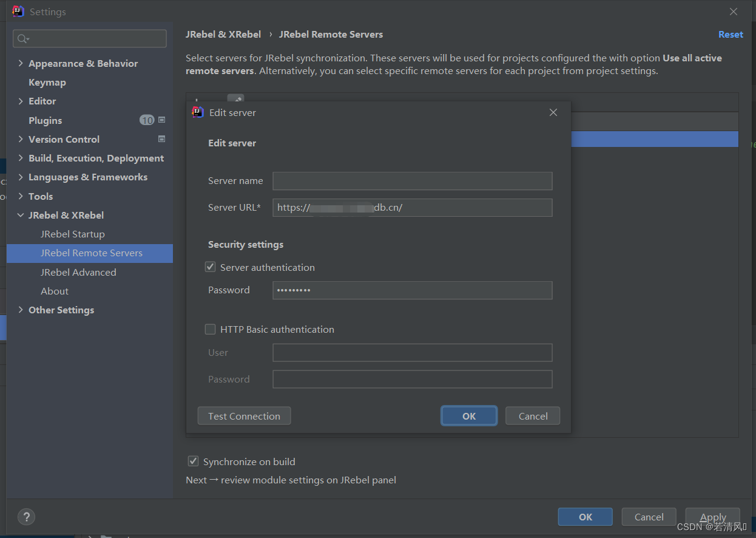Open JRebel Advanced settings
Screen dimensions: 756x538
pyautogui.click(x=78, y=272)
